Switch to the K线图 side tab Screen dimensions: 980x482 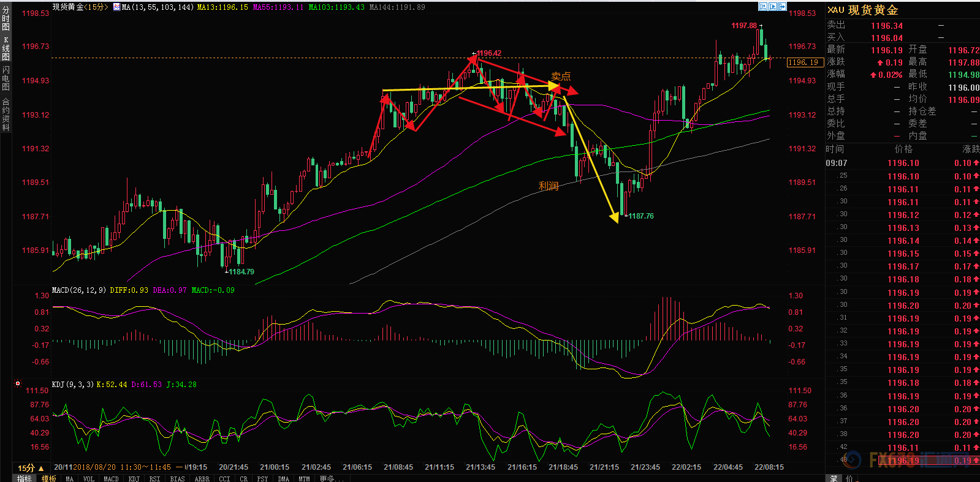6,48
